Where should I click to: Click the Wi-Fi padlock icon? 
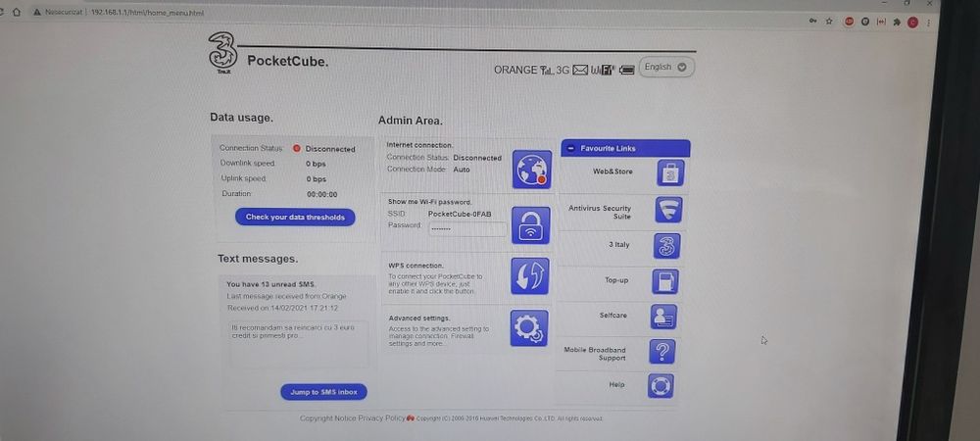530,225
